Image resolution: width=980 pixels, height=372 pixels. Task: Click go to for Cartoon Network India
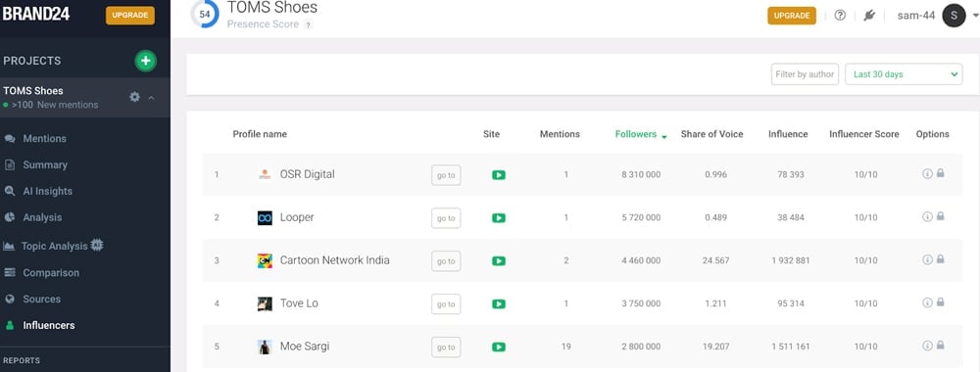coord(446,261)
